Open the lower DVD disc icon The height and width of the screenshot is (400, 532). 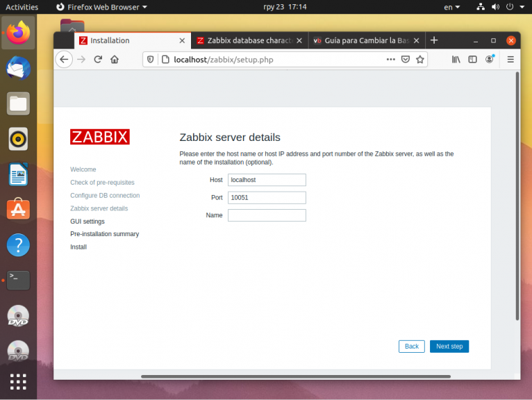tap(18, 351)
